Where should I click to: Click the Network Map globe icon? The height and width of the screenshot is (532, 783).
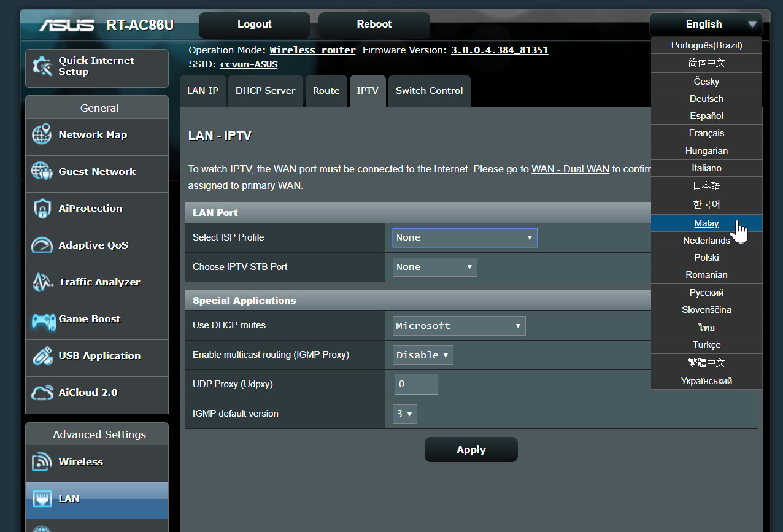(42, 135)
